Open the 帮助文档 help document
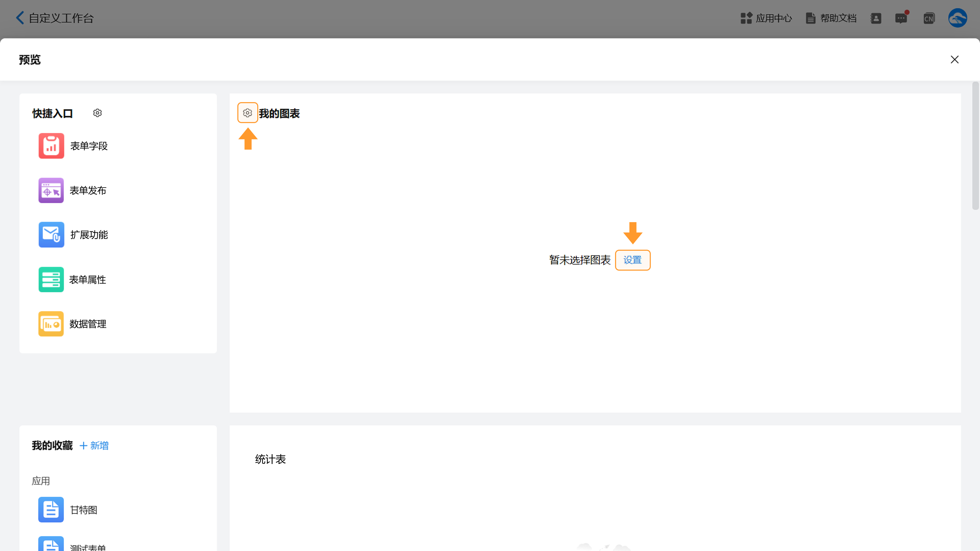Image resolution: width=980 pixels, height=551 pixels. coord(831,18)
